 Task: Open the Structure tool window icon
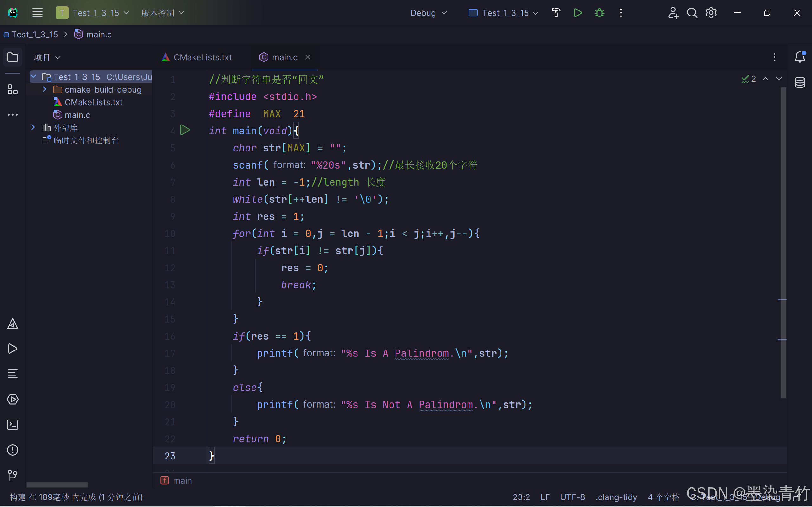point(12,90)
